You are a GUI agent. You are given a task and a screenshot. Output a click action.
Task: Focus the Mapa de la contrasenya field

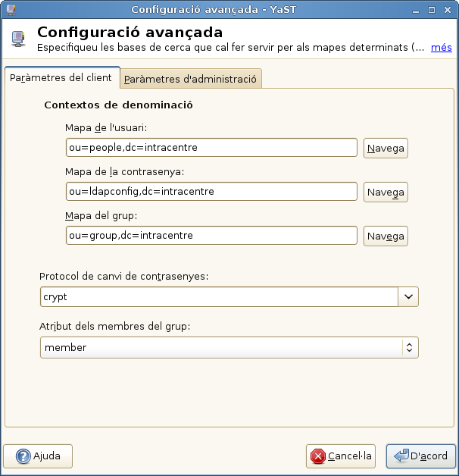[211, 192]
